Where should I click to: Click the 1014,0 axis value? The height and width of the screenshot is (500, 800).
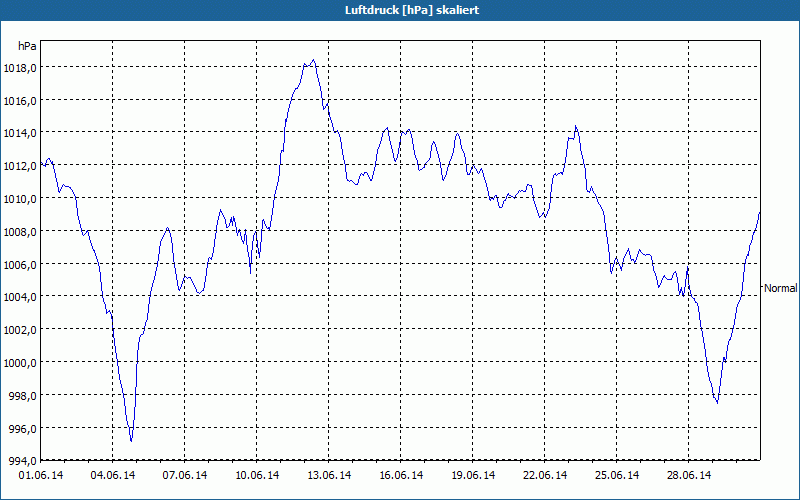20,133
